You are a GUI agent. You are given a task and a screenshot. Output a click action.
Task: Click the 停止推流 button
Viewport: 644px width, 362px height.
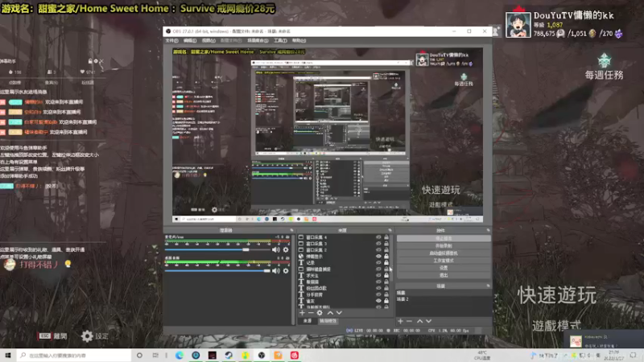pyautogui.click(x=444, y=238)
